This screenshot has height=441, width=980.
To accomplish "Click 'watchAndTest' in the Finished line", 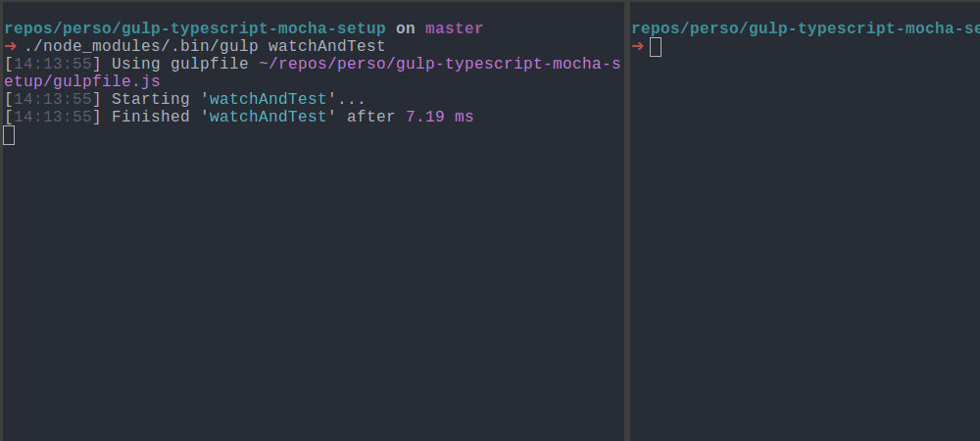I will coord(269,117).
